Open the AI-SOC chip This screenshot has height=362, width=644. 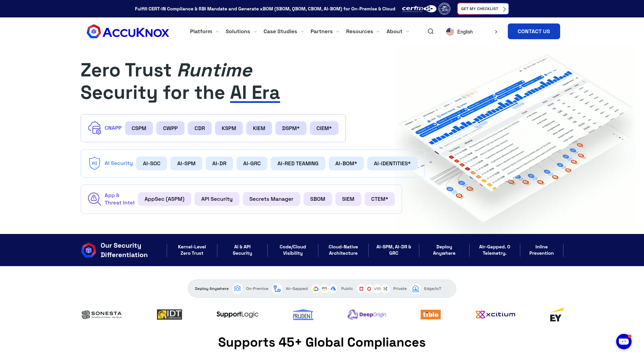152,164
